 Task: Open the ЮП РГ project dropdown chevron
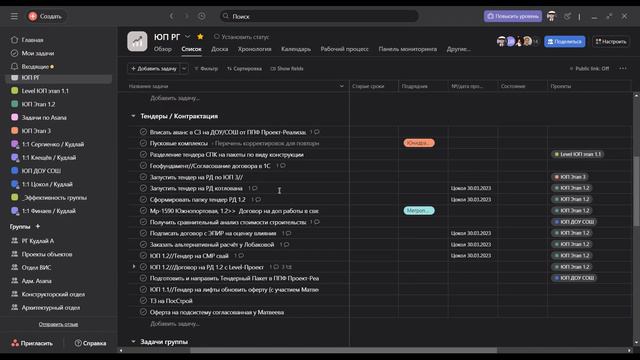point(187,37)
